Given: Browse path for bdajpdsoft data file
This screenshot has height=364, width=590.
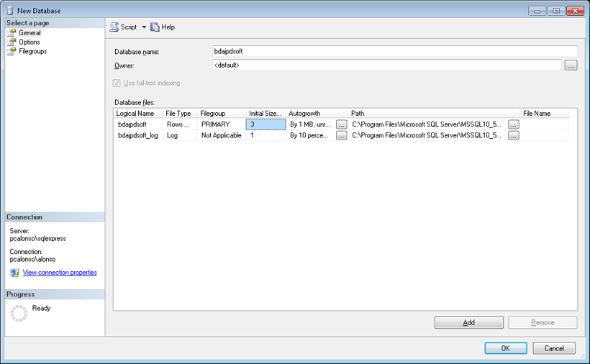Looking at the screenshot, I should point(513,124).
